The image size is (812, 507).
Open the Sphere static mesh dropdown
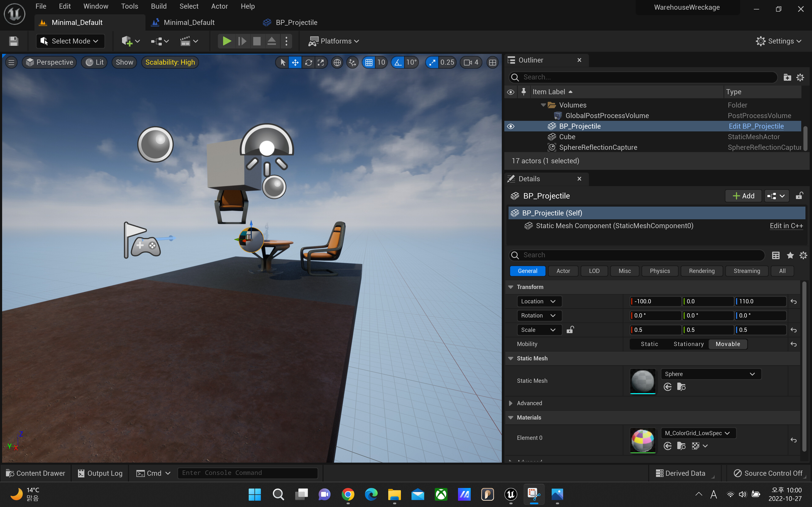pos(710,374)
